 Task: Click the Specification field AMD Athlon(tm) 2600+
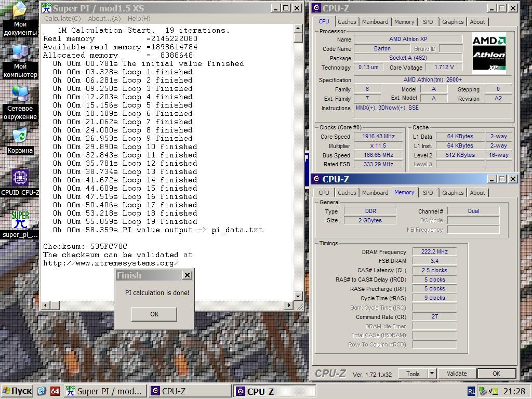coord(433,79)
